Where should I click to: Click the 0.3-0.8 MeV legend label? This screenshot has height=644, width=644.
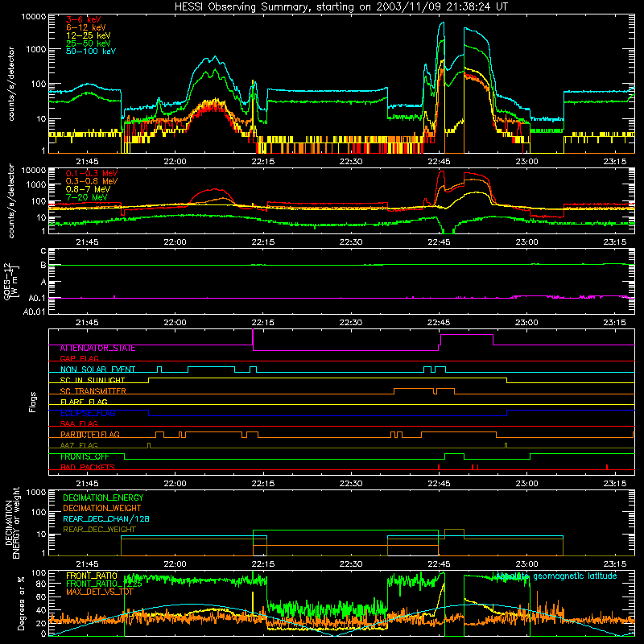(x=92, y=181)
